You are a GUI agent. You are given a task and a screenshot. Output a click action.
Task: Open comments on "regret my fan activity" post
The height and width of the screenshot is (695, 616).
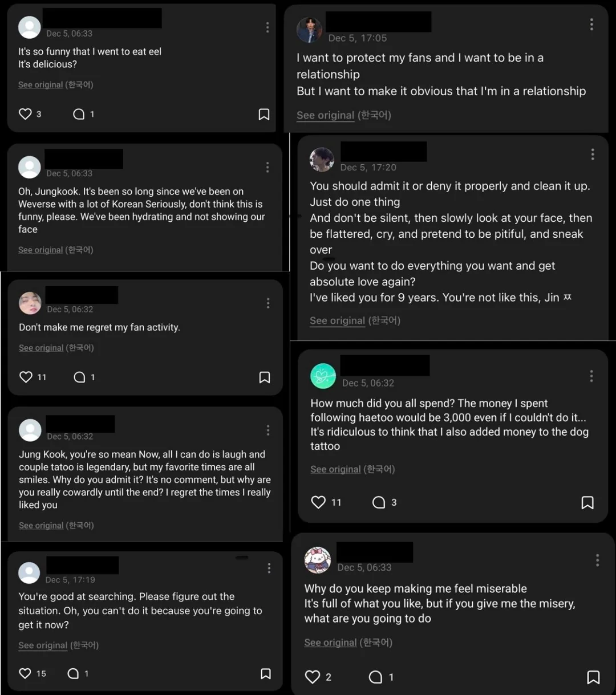[x=79, y=377]
